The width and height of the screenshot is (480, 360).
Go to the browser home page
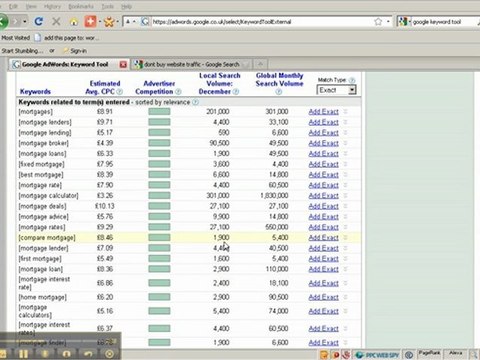74,22
